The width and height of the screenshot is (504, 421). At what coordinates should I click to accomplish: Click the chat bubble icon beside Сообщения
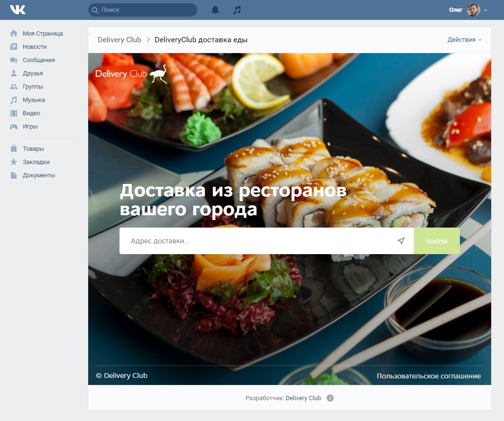[x=13, y=60]
